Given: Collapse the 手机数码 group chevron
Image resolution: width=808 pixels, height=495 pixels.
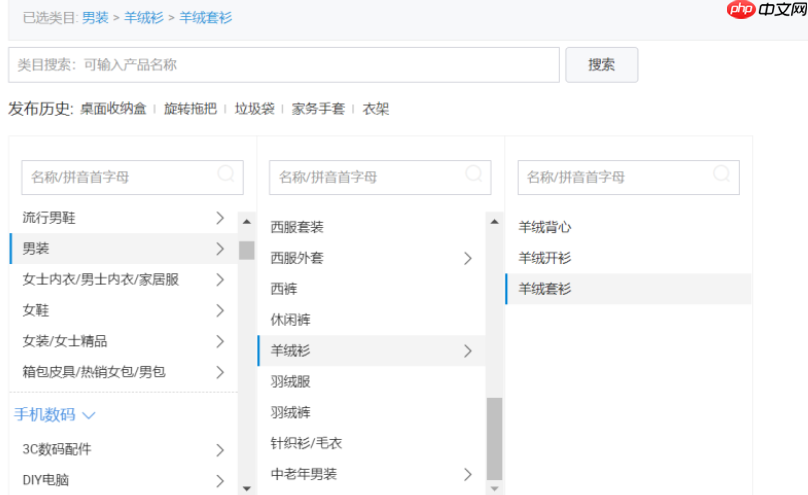Looking at the screenshot, I should [88, 414].
